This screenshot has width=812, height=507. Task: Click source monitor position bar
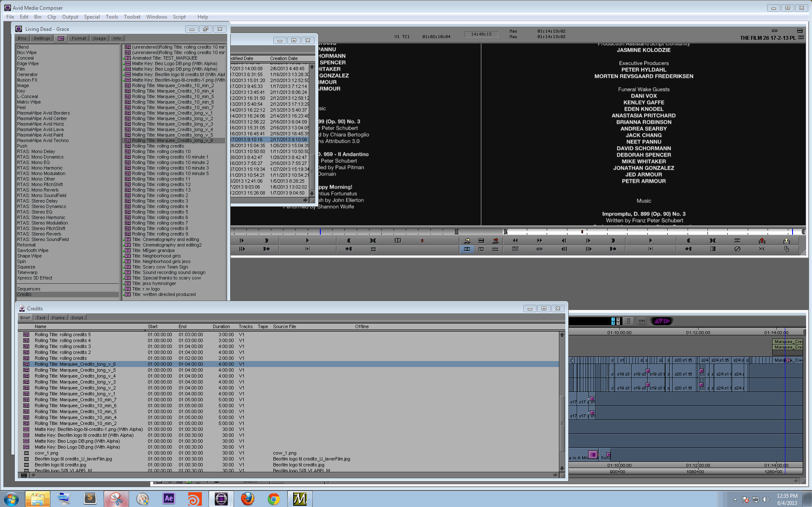click(345, 232)
